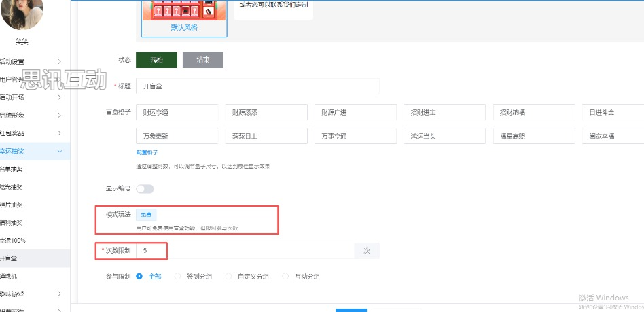Collapse the 幸运抽奖 sidebar section

tap(34, 151)
